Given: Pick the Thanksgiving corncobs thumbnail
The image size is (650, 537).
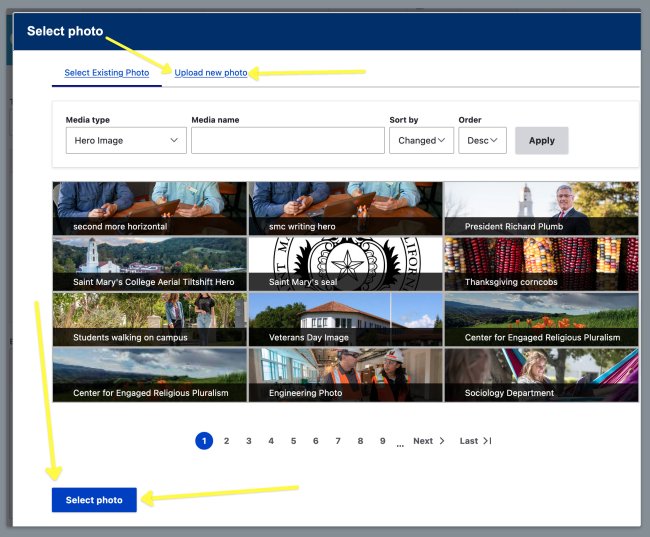Looking at the screenshot, I should [x=541, y=264].
